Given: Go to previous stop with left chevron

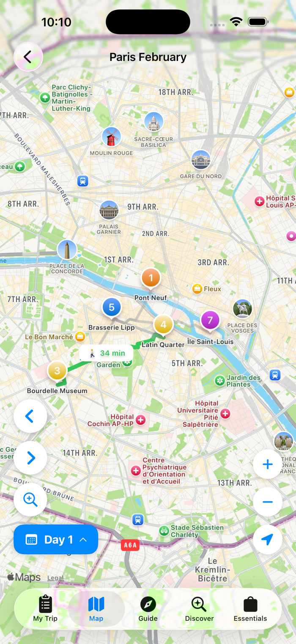Looking at the screenshot, I should pyautogui.click(x=30, y=416).
